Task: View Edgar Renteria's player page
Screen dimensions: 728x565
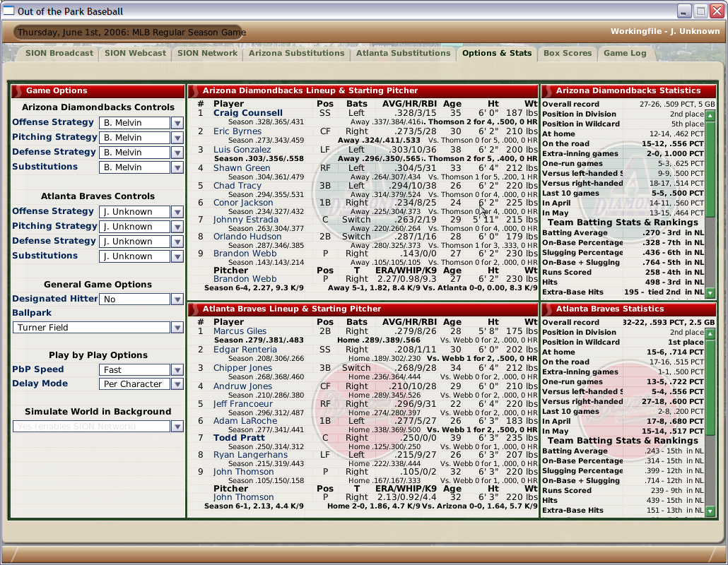Action: coord(245,350)
